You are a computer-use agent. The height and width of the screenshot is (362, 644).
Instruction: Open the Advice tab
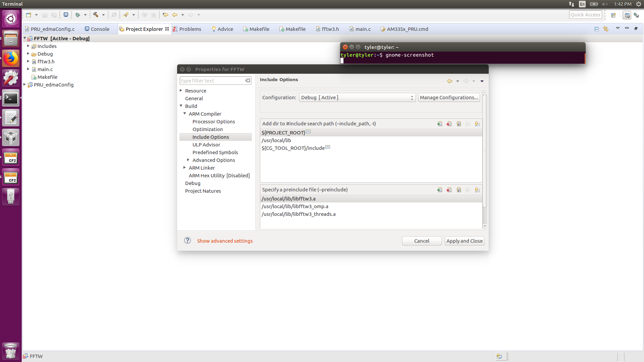pos(225,29)
